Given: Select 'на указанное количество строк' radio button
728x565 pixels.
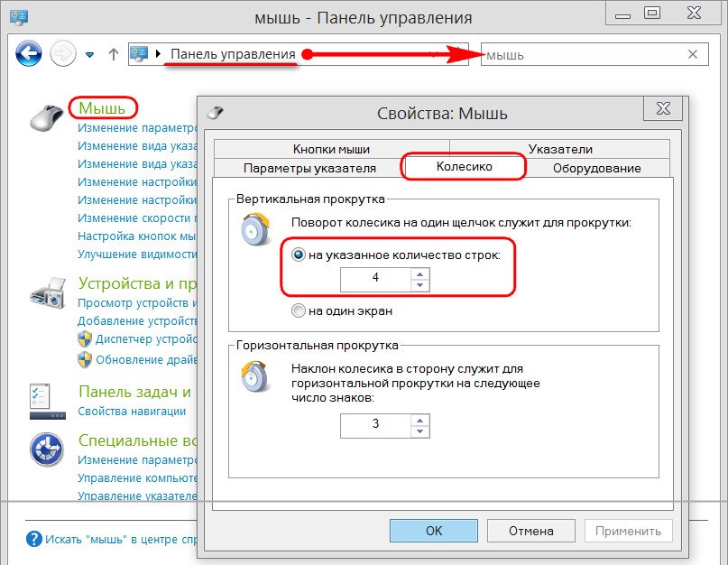Looking at the screenshot, I should 299,255.
